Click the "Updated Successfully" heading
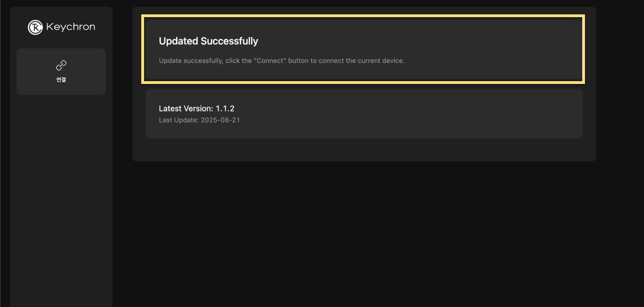The height and width of the screenshot is (307, 644). coord(208,41)
